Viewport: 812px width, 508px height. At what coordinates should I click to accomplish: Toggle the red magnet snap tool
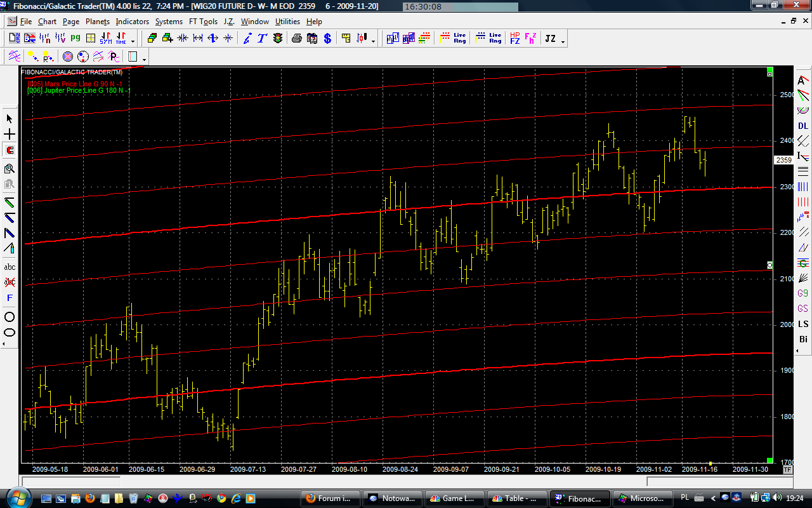[x=10, y=150]
